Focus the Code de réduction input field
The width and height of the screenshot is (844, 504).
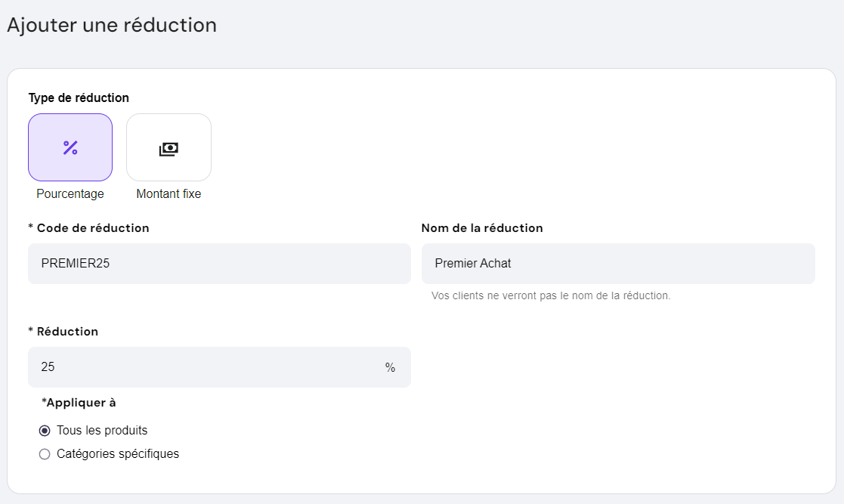point(219,263)
